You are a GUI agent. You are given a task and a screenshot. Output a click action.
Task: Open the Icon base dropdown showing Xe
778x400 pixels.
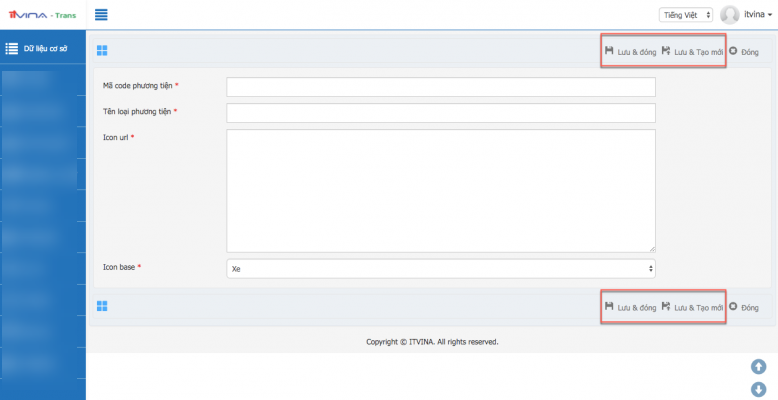click(441, 268)
